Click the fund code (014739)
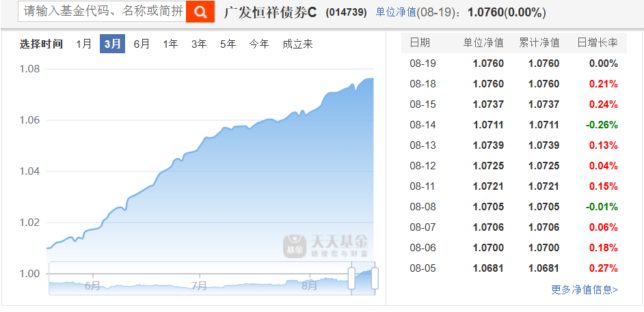The height and width of the screenshot is (312, 644). 346,12
